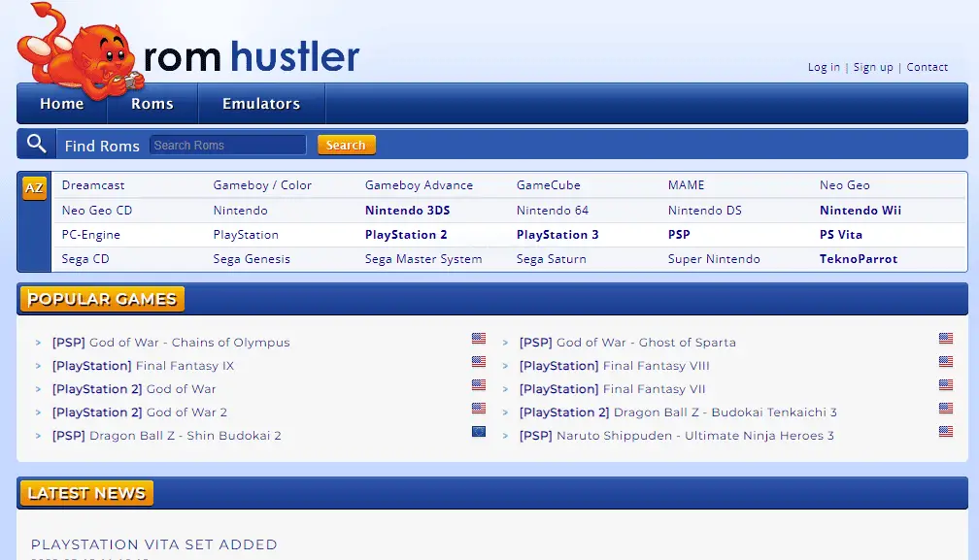Open God of War - Ghost of Sparta
Viewport: 979px width, 560px height.
[x=627, y=343]
